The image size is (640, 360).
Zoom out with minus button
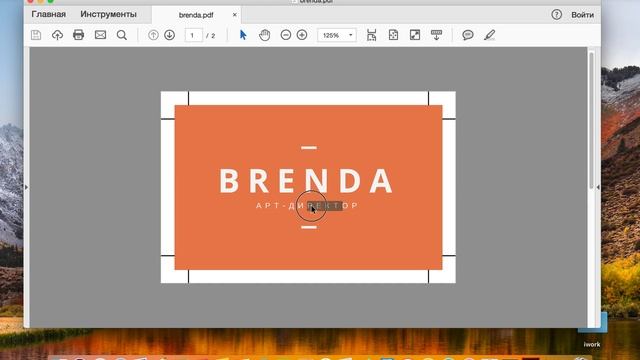pos(286,35)
